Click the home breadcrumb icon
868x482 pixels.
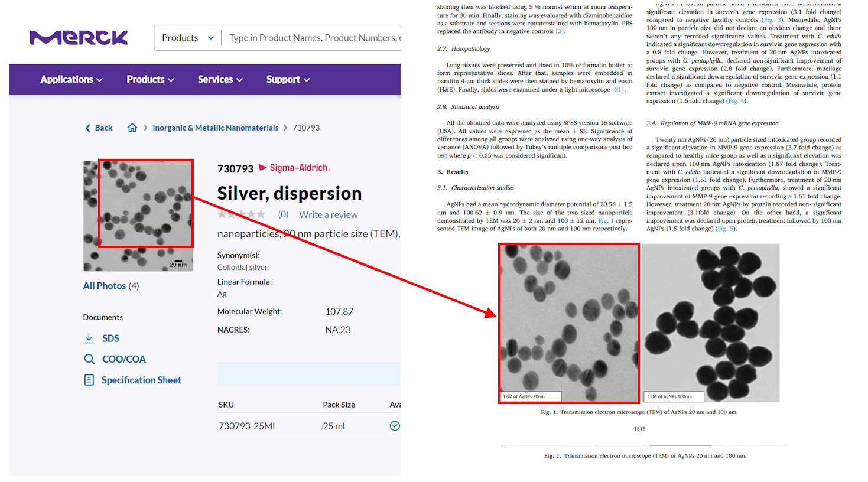point(132,128)
